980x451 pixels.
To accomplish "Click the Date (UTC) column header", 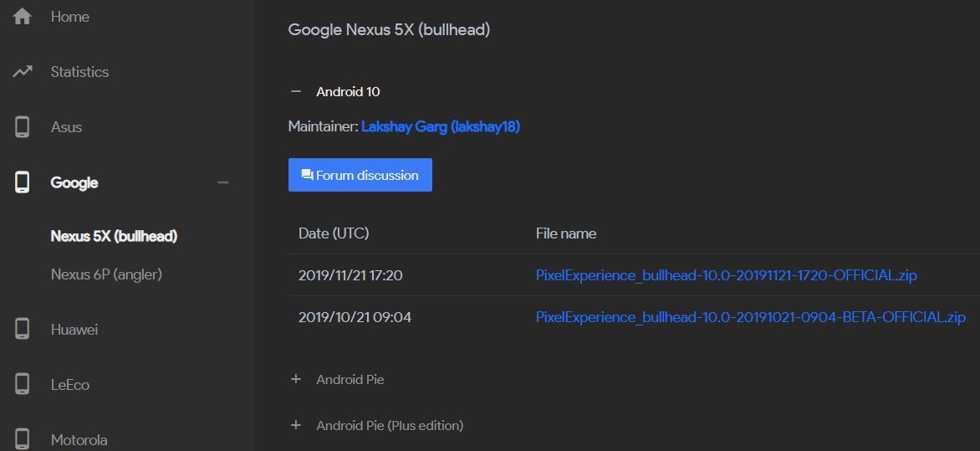I will click(334, 233).
